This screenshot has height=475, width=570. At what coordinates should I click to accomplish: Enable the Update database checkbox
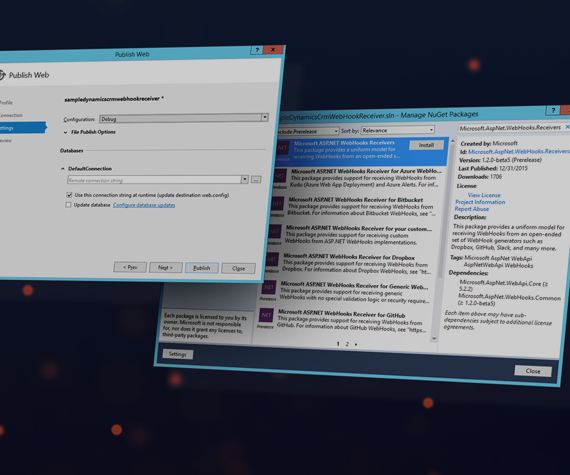pyautogui.click(x=68, y=205)
